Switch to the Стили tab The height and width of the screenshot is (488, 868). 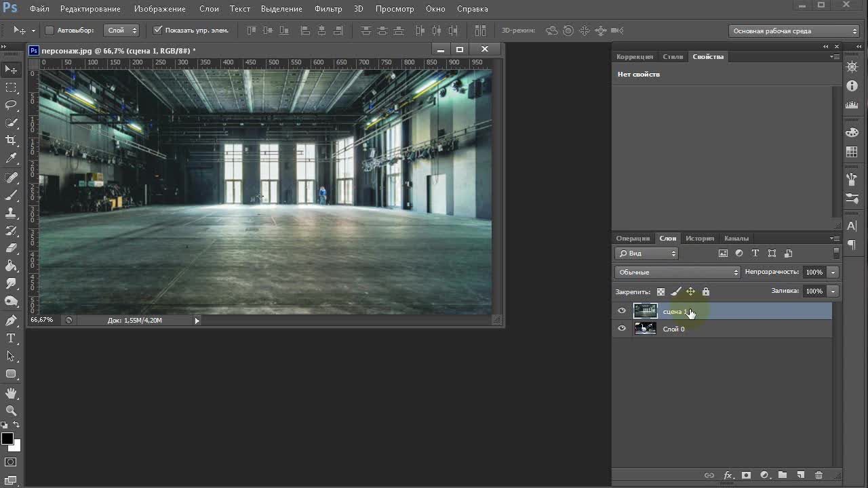tap(673, 57)
